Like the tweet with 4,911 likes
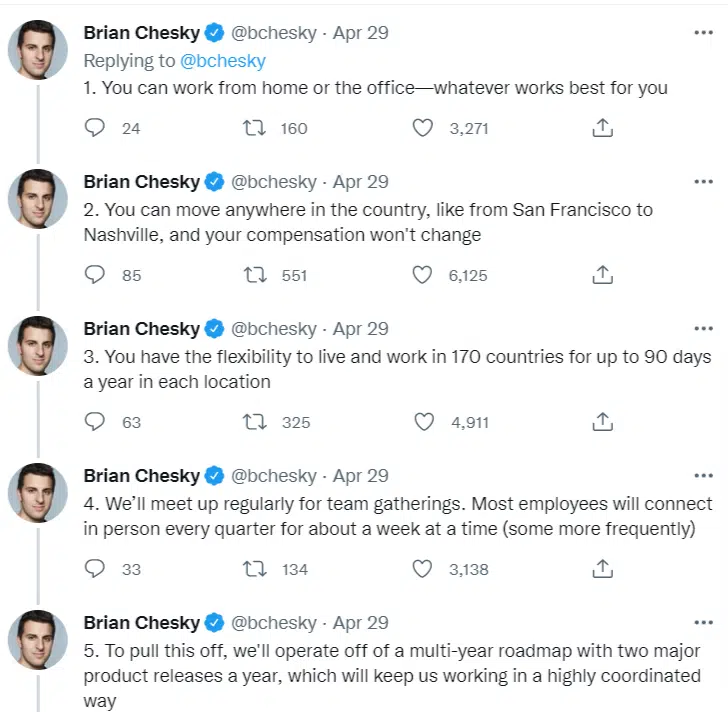The height and width of the screenshot is (712, 728). [x=423, y=422]
